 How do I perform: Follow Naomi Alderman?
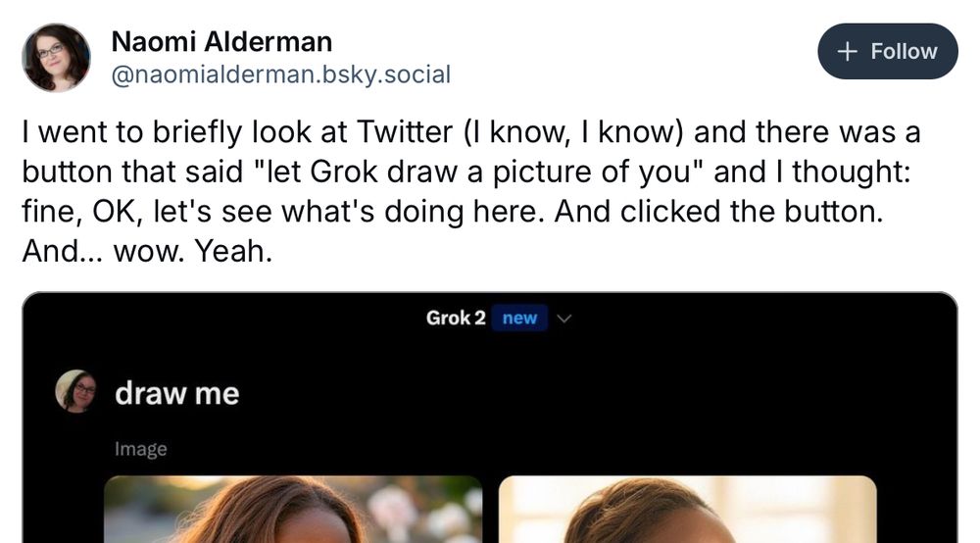point(887,51)
